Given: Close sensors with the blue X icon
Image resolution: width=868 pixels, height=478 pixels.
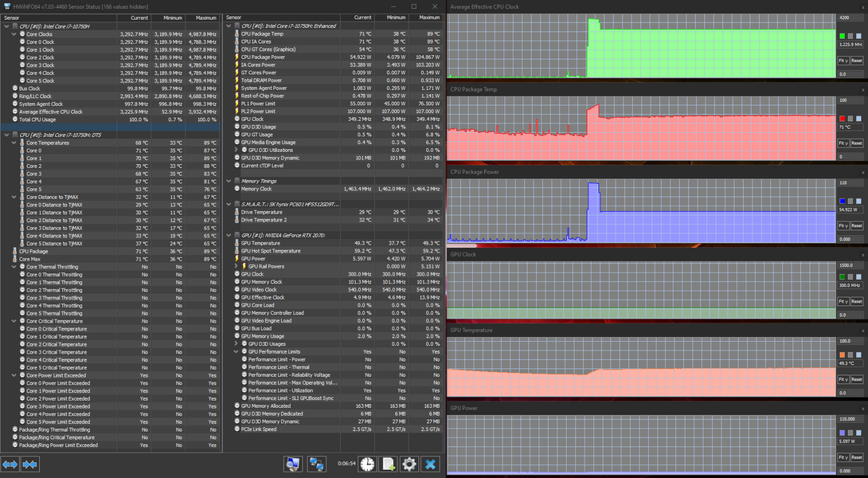Looking at the screenshot, I should [x=430, y=464].
